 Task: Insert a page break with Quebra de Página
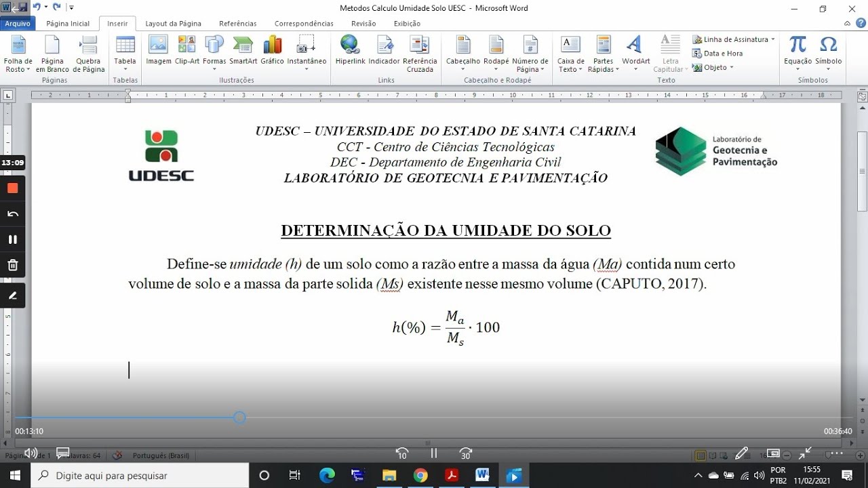pyautogui.click(x=90, y=54)
